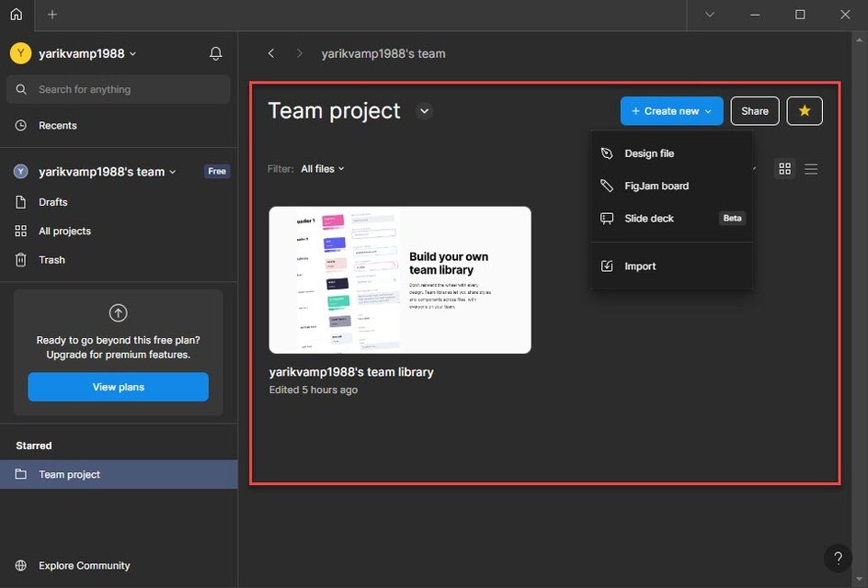868x588 pixels.
Task: Open Trash in the sidebar
Action: pyautogui.click(x=119, y=260)
